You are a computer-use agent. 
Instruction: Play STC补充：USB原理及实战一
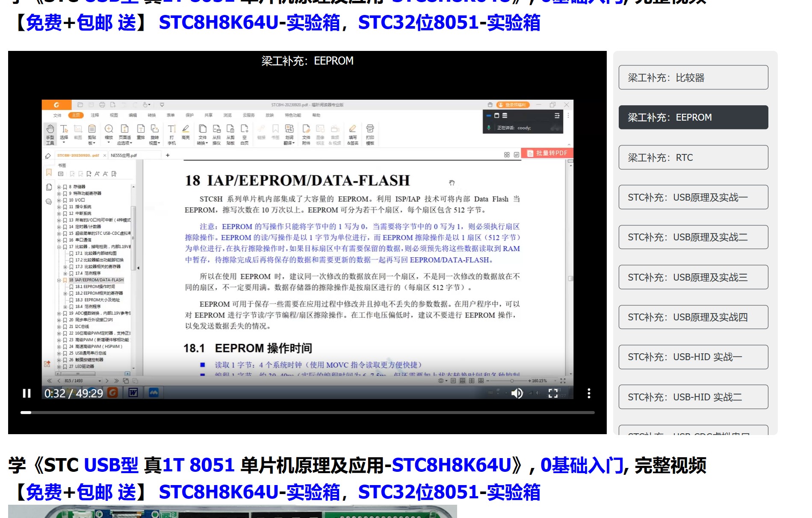[693, 197]
